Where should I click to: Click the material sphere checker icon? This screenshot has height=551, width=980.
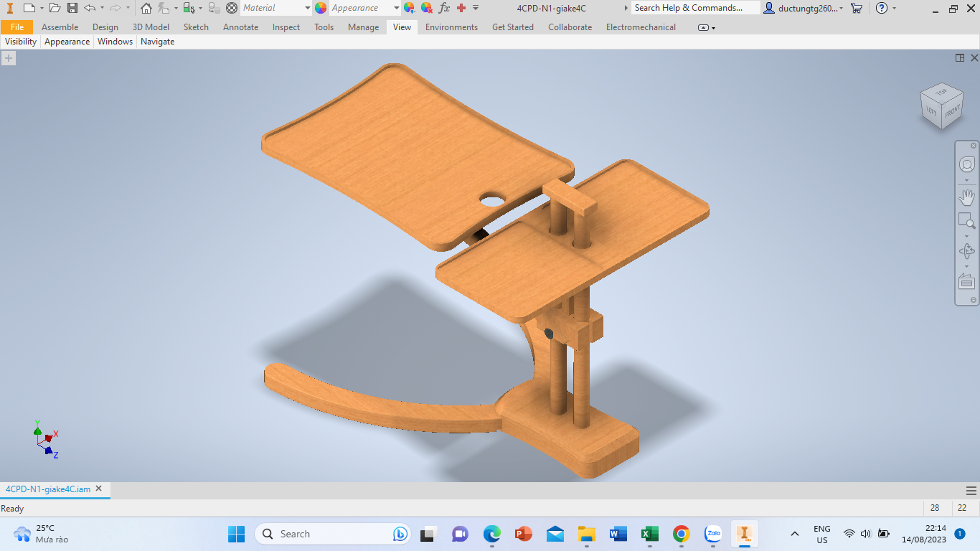[232, 8]
